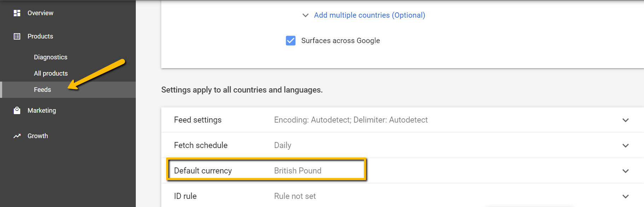Image resolution: width=644 pixels, height=207 pixels.
Task: Click the Growth trend arrow icon
Action: click(17, 136)
